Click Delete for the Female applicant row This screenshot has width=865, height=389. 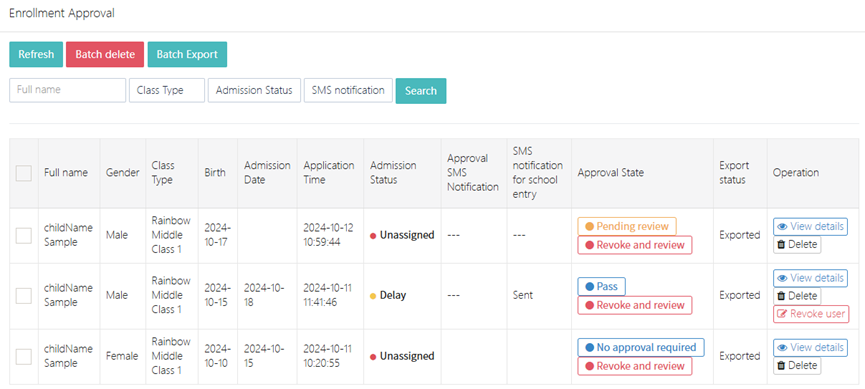[x=797, y=365]
